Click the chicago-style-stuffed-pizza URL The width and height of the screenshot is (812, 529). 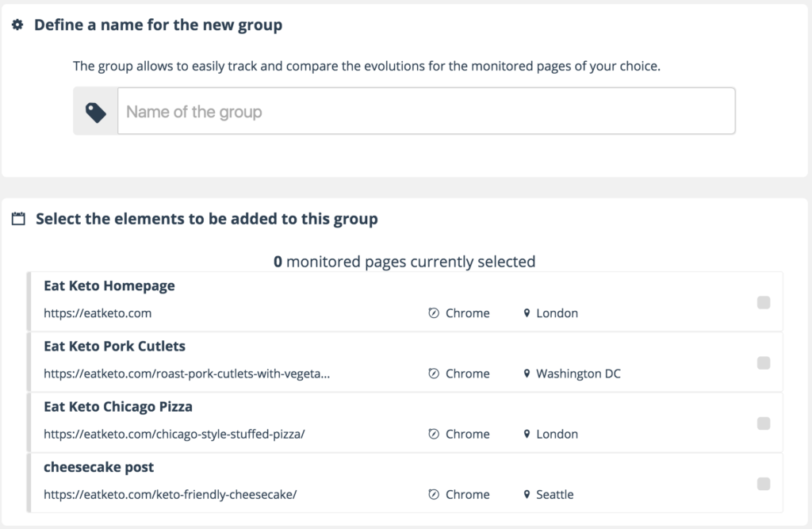[174, 434]
